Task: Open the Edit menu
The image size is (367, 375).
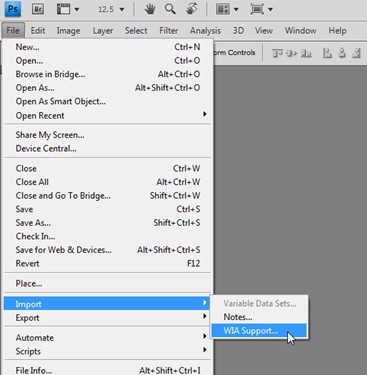Action: 38,31
